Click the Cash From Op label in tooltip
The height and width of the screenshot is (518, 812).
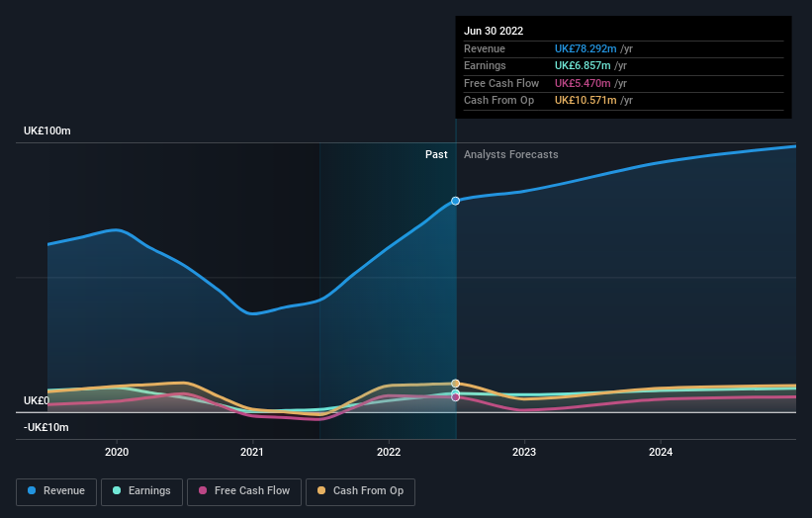[x=498, y=101]
